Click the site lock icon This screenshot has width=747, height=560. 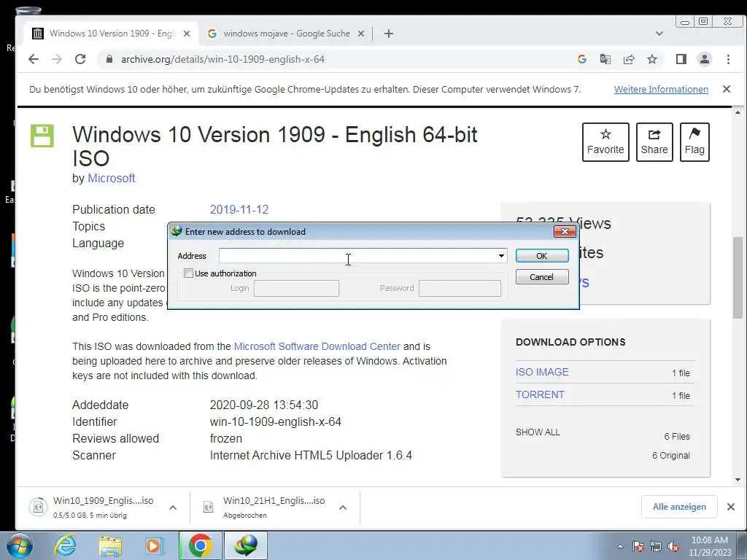(x=109, y=59)
